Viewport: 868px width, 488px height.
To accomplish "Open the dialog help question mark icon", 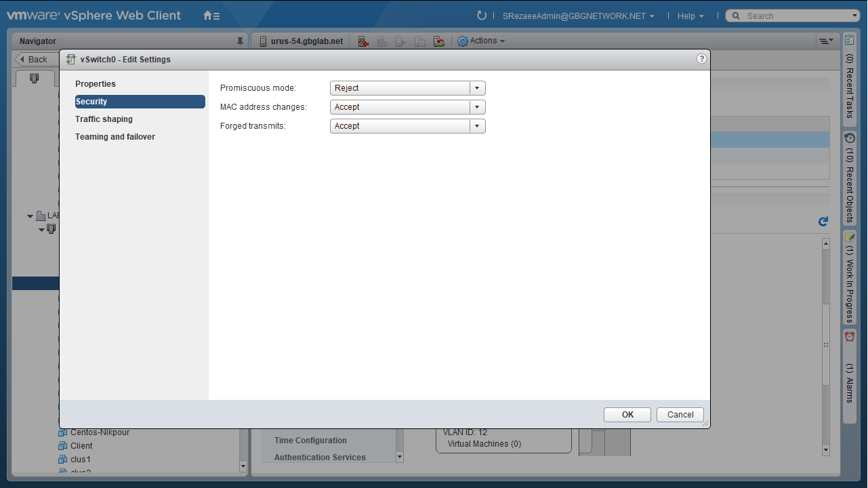I will 701,59.
